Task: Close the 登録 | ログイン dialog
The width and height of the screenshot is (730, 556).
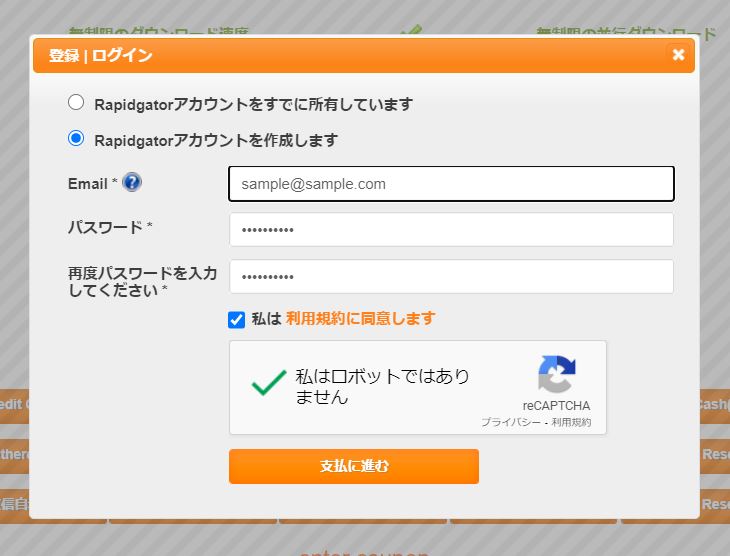Action: 678,55
